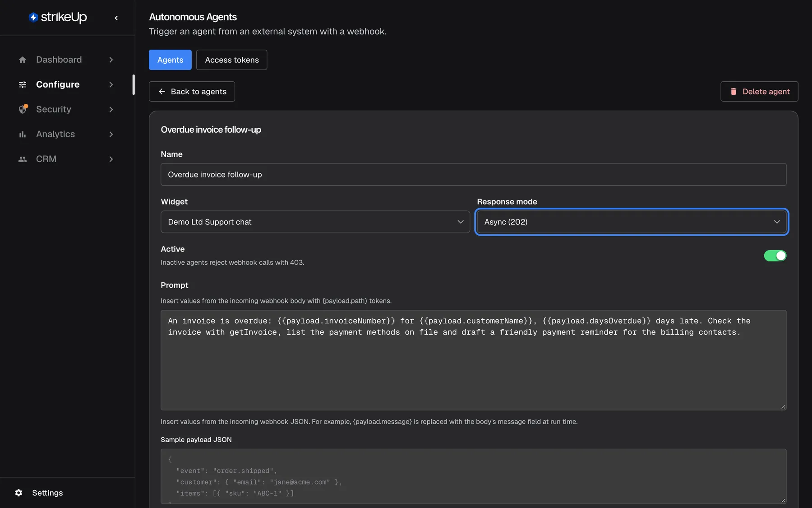This screenshot has width=812, height=508.
Task: Switch to the Agents tab
Action: click(170, 60)
